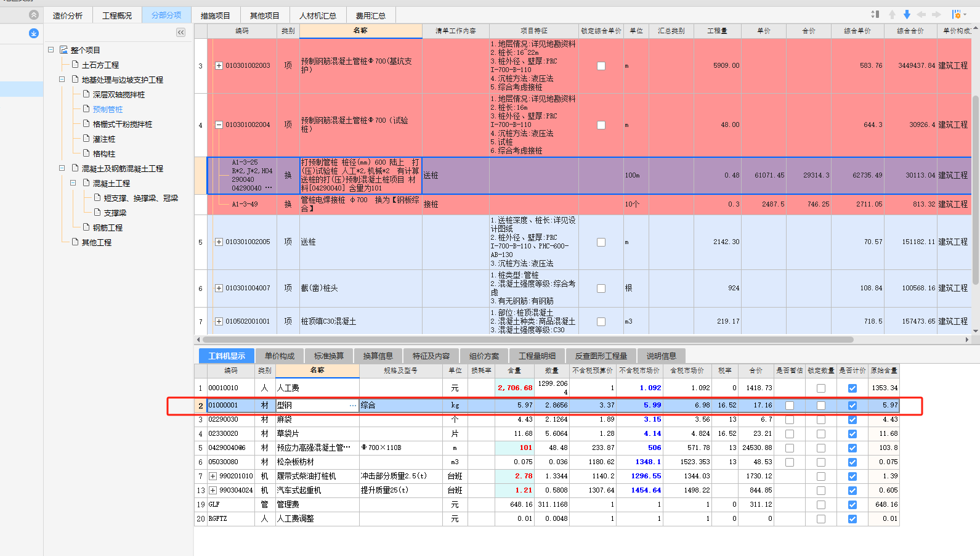The height and width of the screenshot is (556, 980).
Task: Click the document icon beside 土石方工程
Action: tap(75, 65)
